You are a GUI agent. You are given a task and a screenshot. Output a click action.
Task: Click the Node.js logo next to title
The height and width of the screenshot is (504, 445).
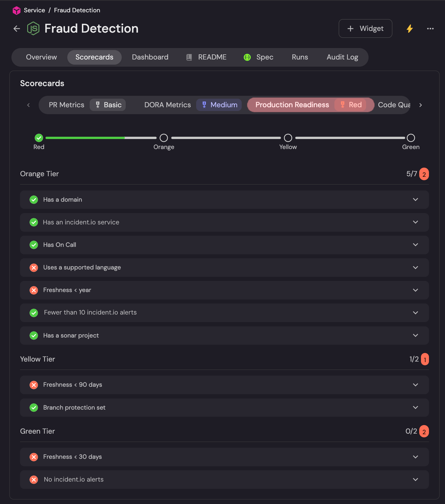pos(33,29)
